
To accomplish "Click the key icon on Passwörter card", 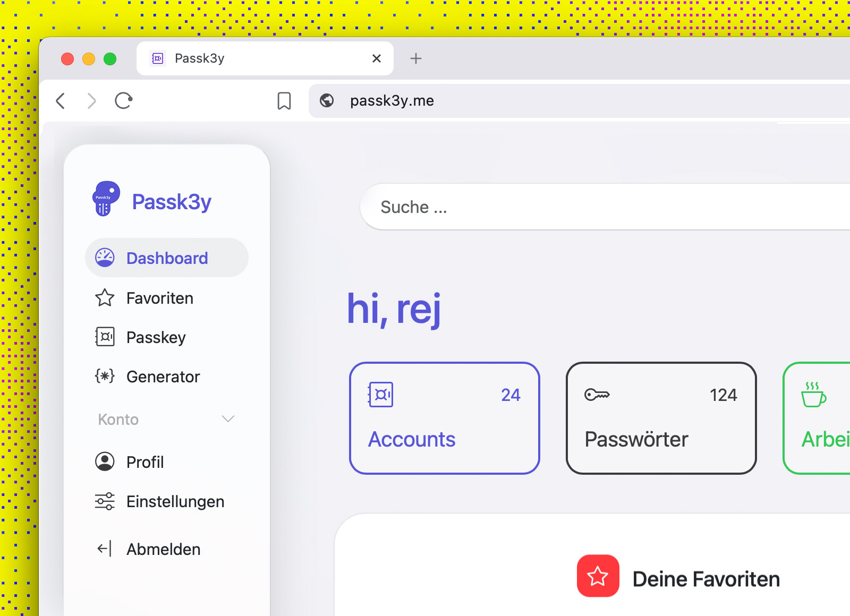I will 597,395.
